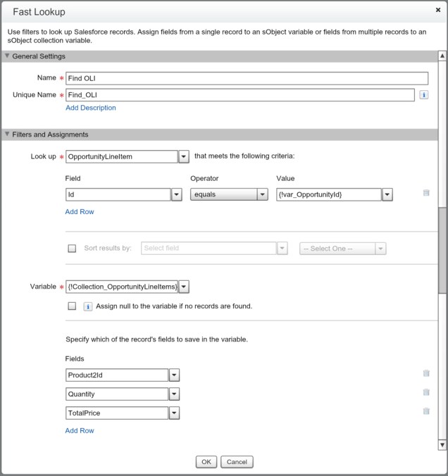Viewport: 448px width, 476px height.
Task: Click the info icon beside Unique Name
Action: click(424, 94)
